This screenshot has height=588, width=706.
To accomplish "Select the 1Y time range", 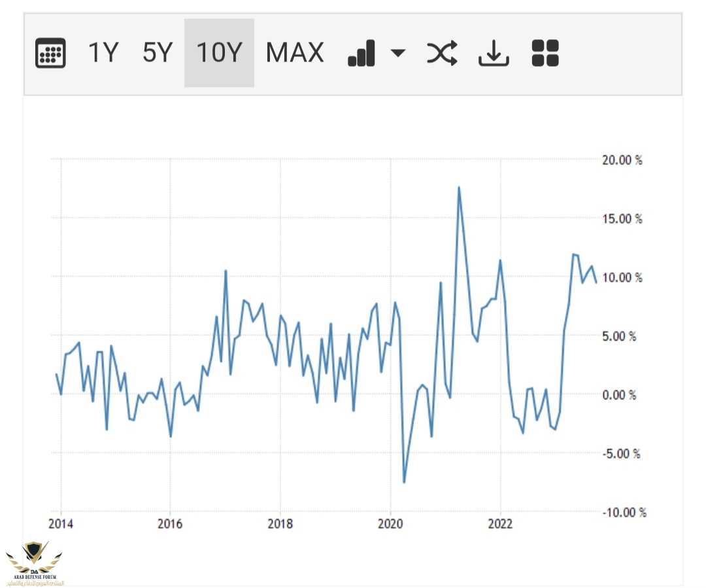I will click(103, 52).
